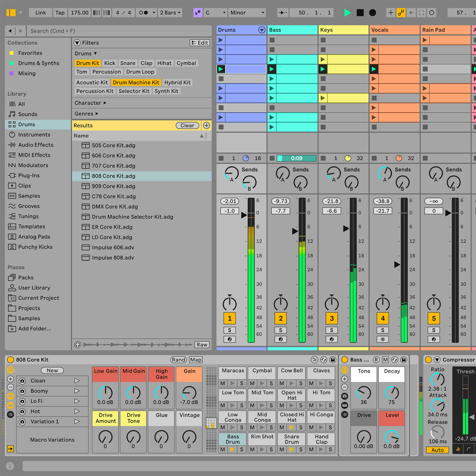Solo the Drums track
This screenshot has height=476, width=476.
click(x=230, y=330)
